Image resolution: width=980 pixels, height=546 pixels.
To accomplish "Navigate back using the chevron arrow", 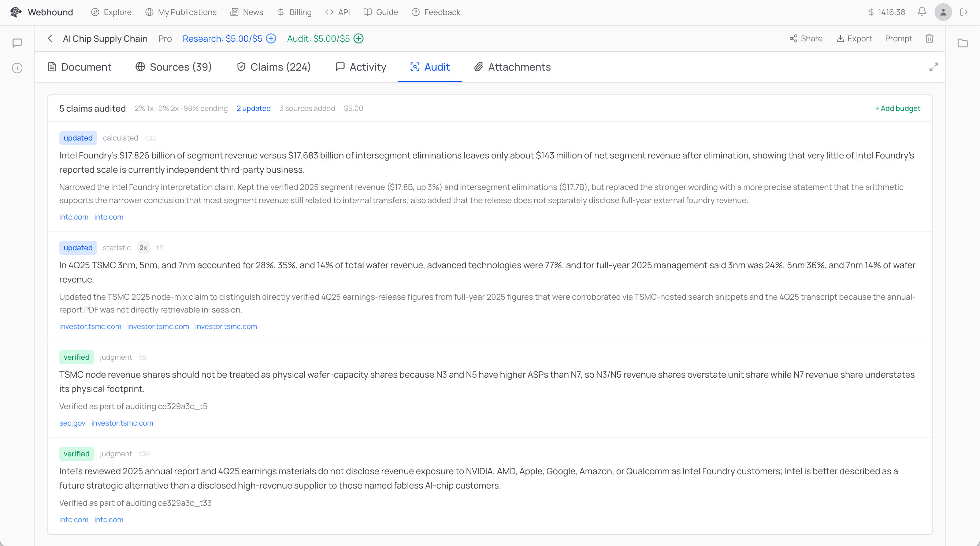I will [x=50, y=38].
